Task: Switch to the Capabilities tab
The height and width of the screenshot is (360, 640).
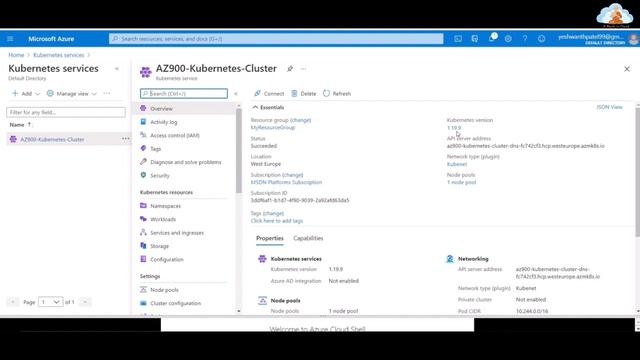Action: [x=308, y=238]
